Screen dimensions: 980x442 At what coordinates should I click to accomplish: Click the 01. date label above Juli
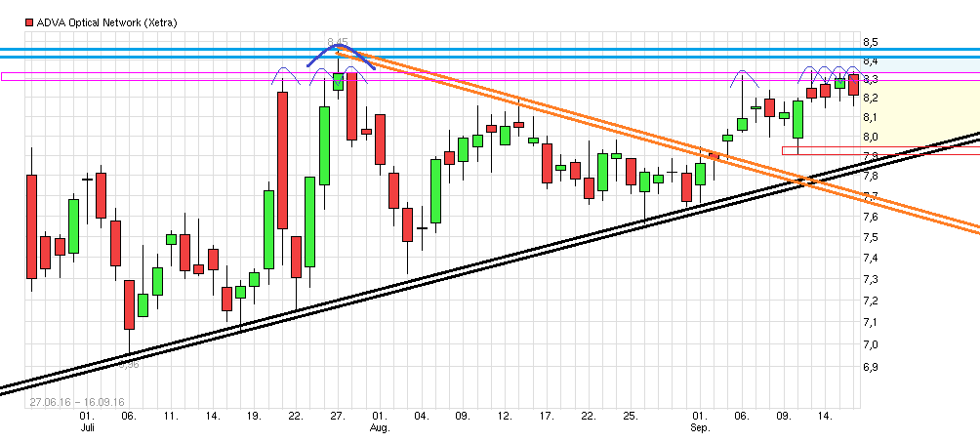[87, 416]
